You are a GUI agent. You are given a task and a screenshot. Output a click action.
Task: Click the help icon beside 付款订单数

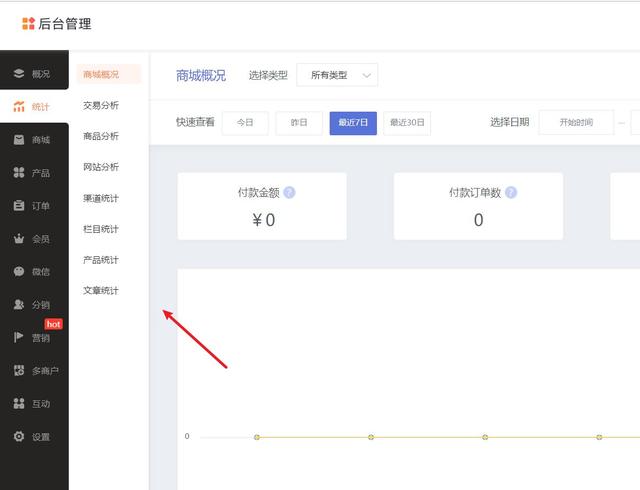511,193
